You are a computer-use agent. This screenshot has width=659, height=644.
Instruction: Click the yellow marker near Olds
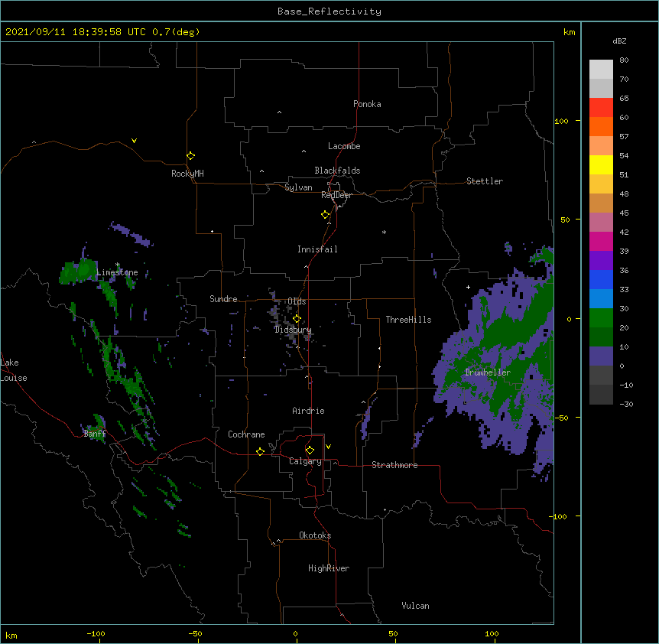point(297,319)
